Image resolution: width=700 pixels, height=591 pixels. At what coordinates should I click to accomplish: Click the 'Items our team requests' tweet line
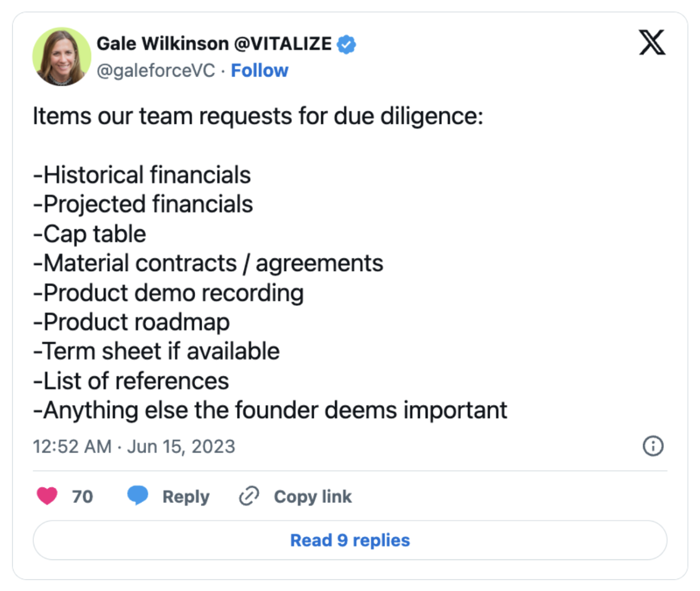point(258,116)
